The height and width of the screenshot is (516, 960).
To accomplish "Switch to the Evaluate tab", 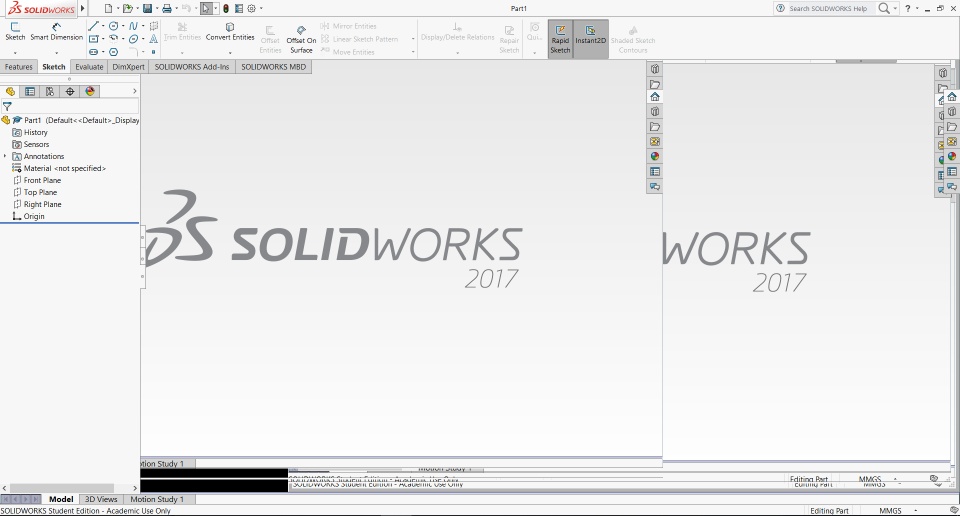I will pos(89,67).
